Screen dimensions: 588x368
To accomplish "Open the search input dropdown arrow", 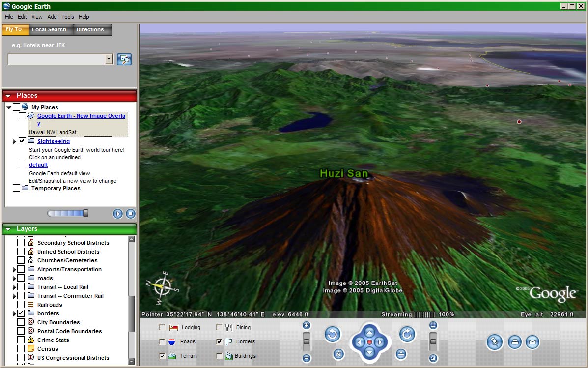I will 109,59.
